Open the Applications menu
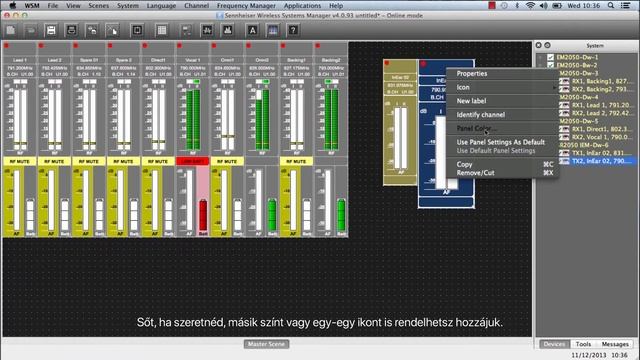 (x=302, y=6)
